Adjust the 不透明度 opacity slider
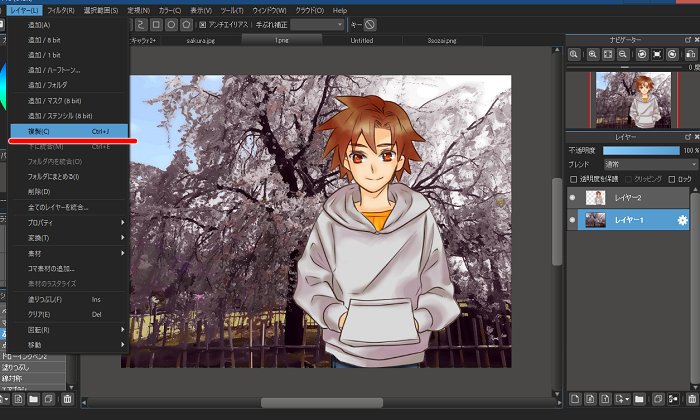Image resolution: width=700 pixels, height=420 pixels. [x=640, y=150]
